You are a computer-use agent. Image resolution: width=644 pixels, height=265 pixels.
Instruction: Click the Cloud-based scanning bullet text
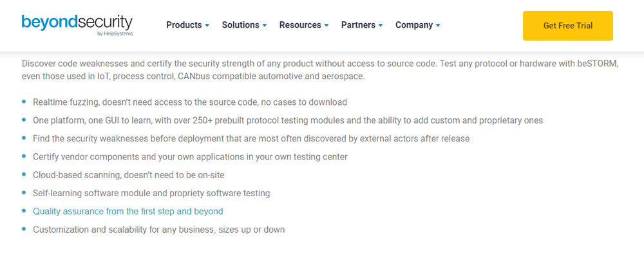(x=129, y=175)
